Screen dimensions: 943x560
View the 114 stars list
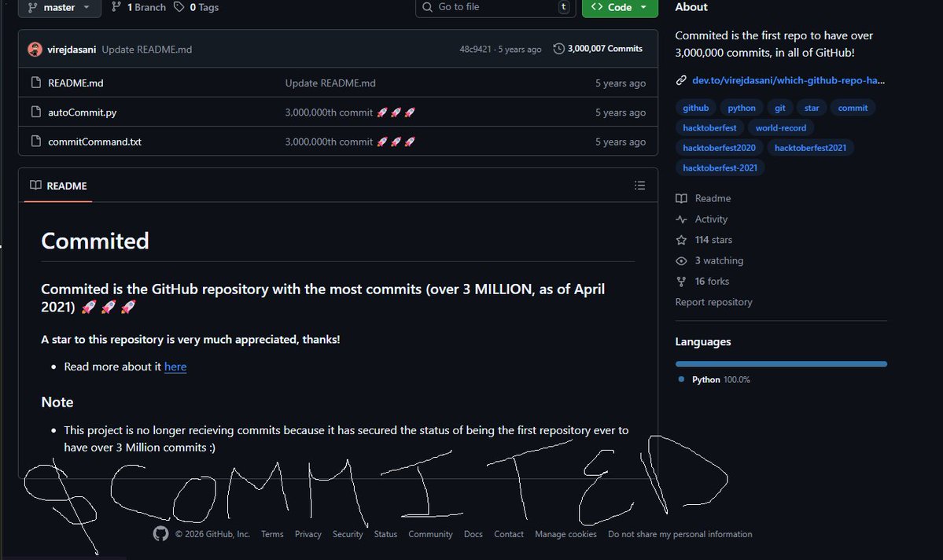[704, 240]
